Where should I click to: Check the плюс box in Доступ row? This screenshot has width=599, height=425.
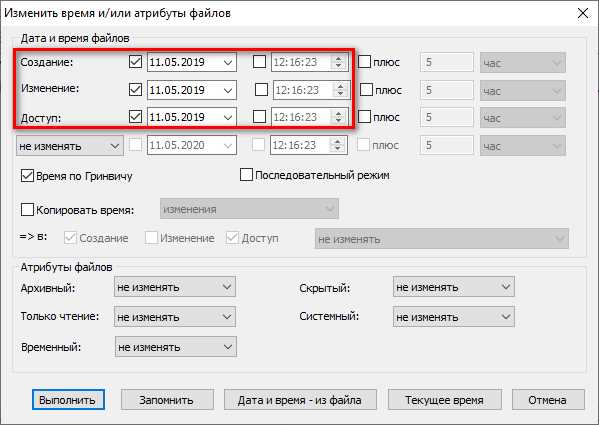click(x=364, y=117)
